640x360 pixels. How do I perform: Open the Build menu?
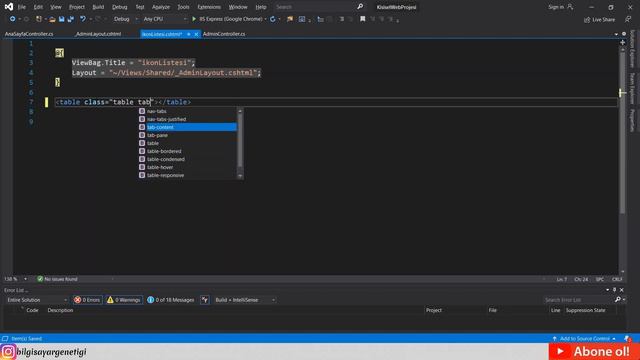98,7
